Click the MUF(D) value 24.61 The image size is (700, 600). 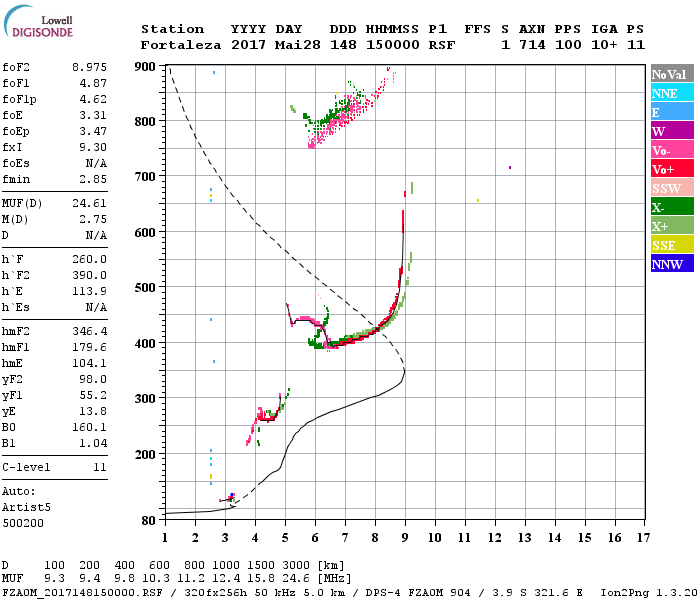(x=89, y=204)
